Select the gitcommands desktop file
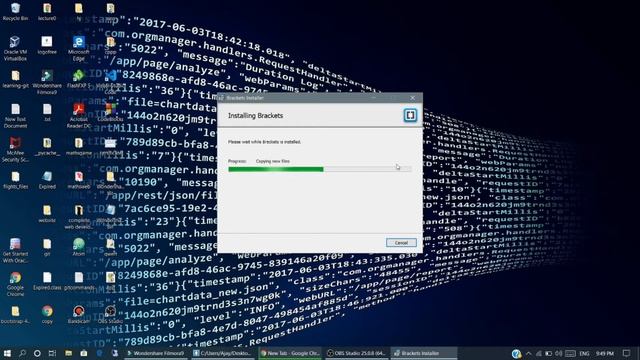The image size is (640, 360). coord(79,281)
